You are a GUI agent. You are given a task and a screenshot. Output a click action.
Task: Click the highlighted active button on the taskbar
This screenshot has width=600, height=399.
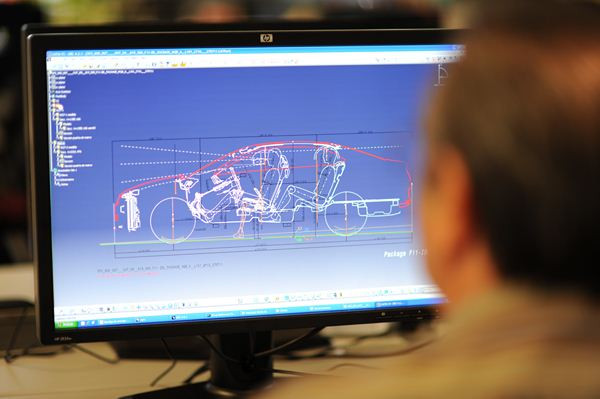click(x=391, y=304)
